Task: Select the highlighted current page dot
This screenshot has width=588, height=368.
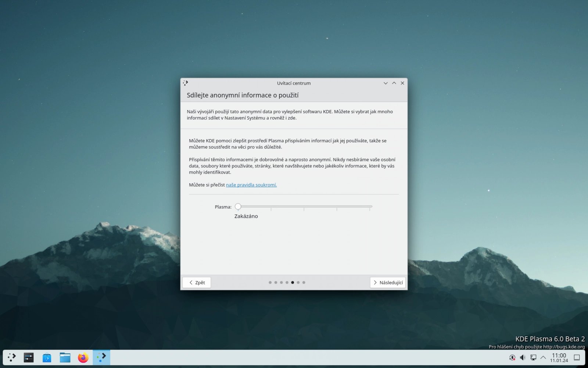Action: 293,283
